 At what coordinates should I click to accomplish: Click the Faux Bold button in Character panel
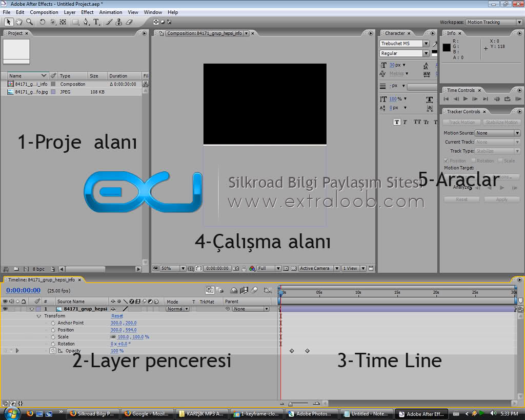point(397,122)
